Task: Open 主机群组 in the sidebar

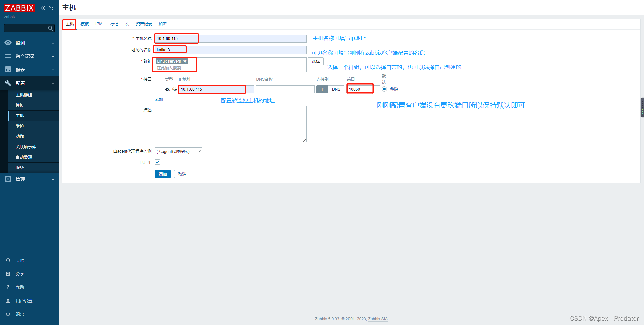Action: 33,95
